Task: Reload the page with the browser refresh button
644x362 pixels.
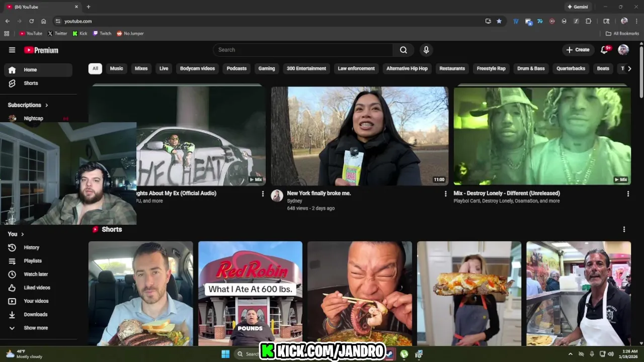Action: 31,21
